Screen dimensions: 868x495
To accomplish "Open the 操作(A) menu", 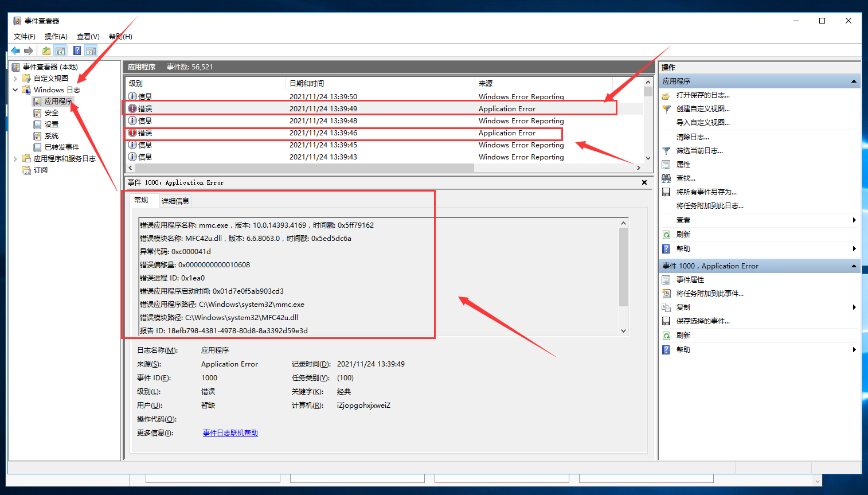I will click(56, 37).
